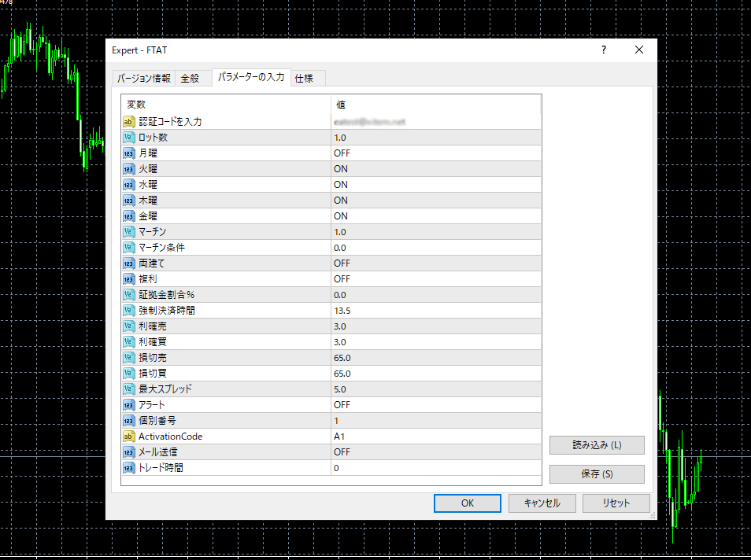This screenshot has height=560, width=751.
Task: Select the 月曜 parameter icon
Action: click(x=129, y=153)
